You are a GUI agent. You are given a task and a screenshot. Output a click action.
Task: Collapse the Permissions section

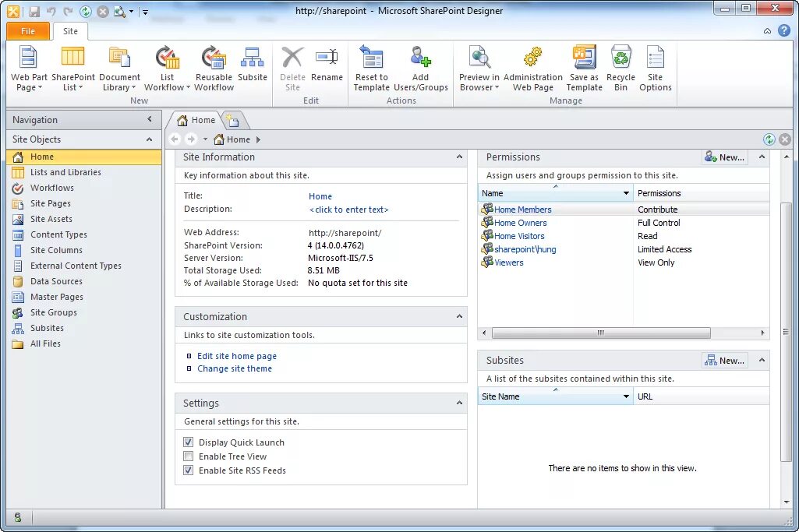[762, 157]
